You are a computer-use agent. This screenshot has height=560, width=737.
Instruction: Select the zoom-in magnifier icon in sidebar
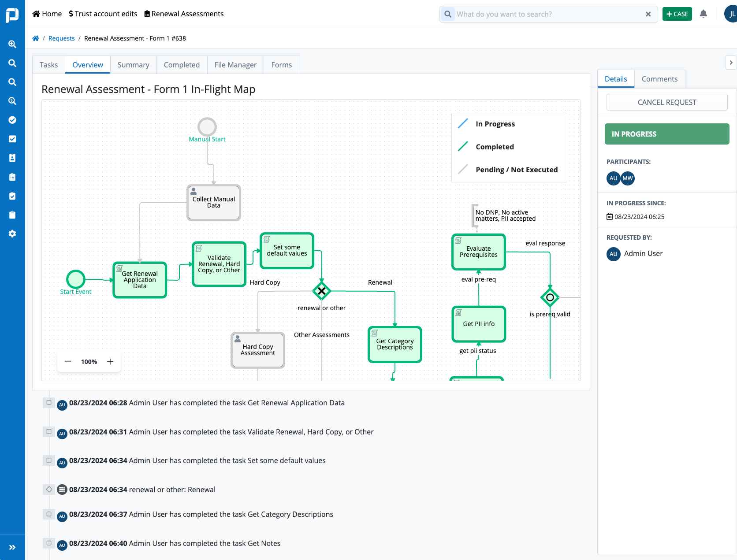coord(12,44)
